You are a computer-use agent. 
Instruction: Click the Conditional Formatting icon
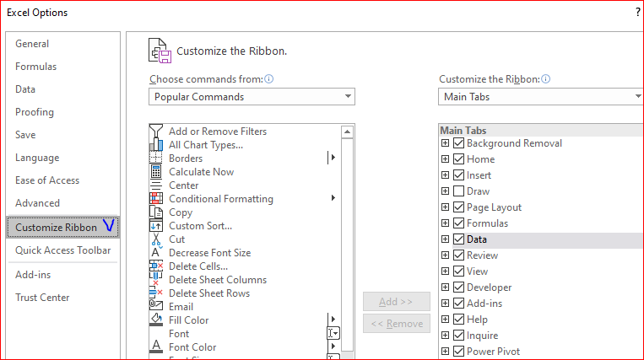point(155,199)
